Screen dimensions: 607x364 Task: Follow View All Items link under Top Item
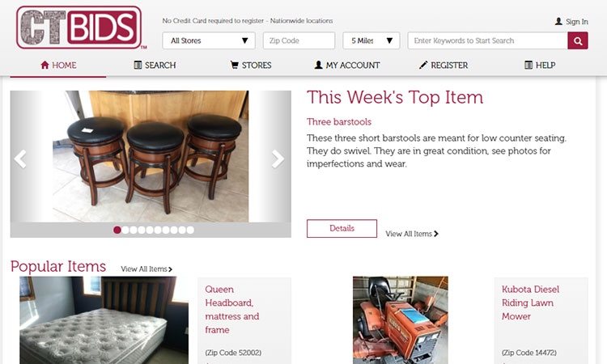point(412,234)
